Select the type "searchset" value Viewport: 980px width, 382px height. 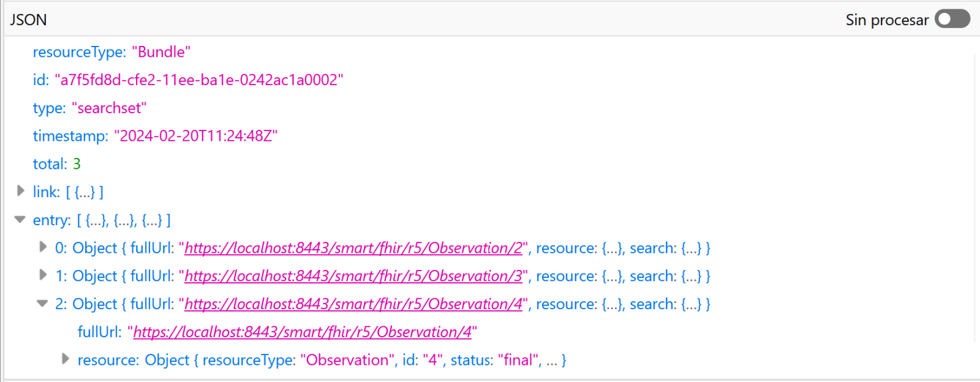pos(109,108)
